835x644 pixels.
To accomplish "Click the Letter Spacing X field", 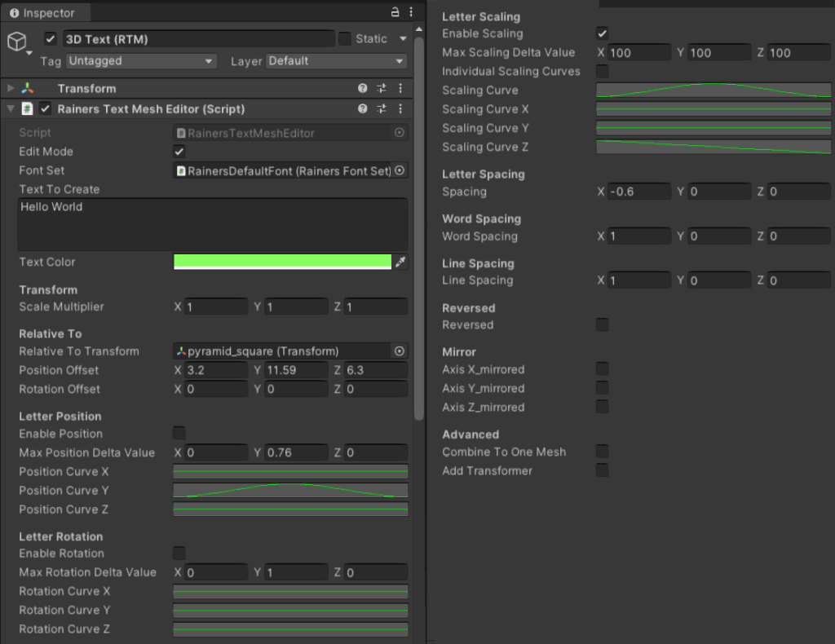I will tap(639, 192).
